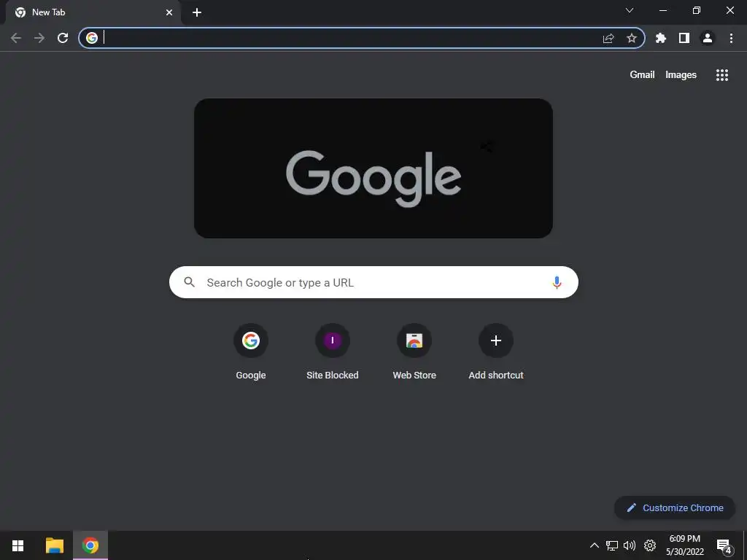Open the Google apps grid
Viewport: 747px width, 560px height.
click(x=722, y=75)
